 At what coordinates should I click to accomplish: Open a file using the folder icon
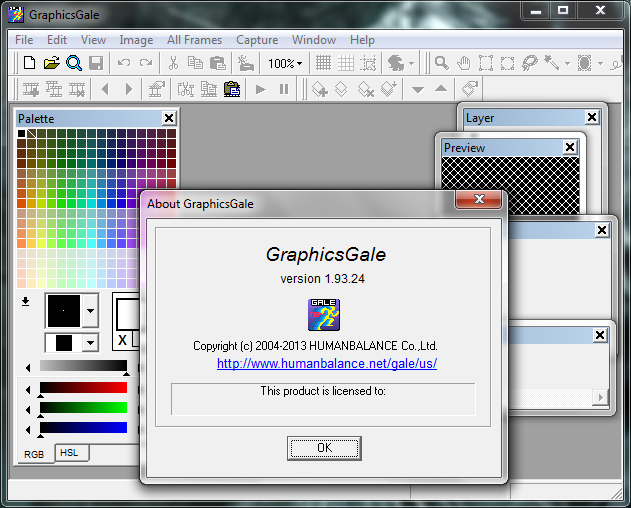[52, 63]
